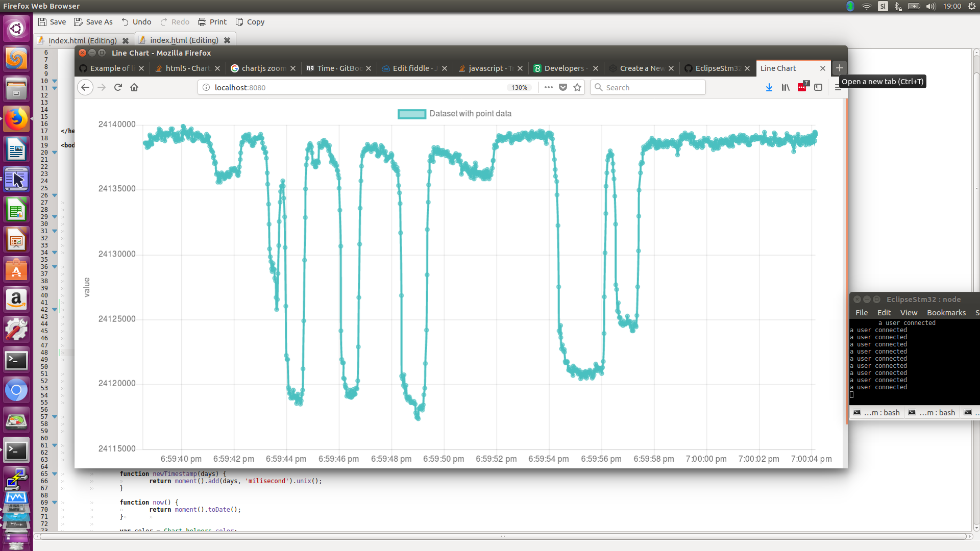Click Save As in editor toolbar
Image resolution: width=980 pixels, height=551 pixels.
click(93, 22)
